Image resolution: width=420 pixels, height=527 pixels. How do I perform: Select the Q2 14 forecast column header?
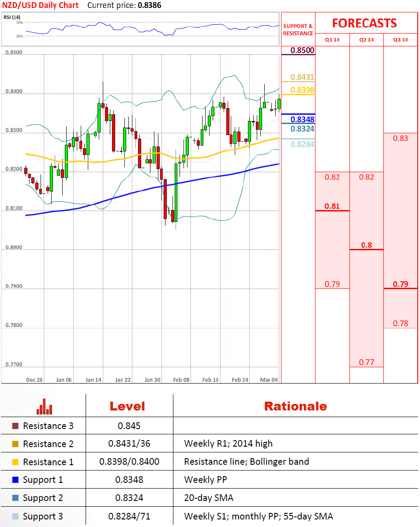tap(367, 40)
